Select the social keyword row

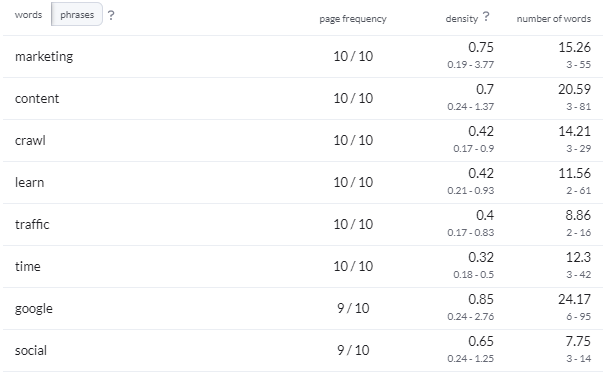coord(303,351)
